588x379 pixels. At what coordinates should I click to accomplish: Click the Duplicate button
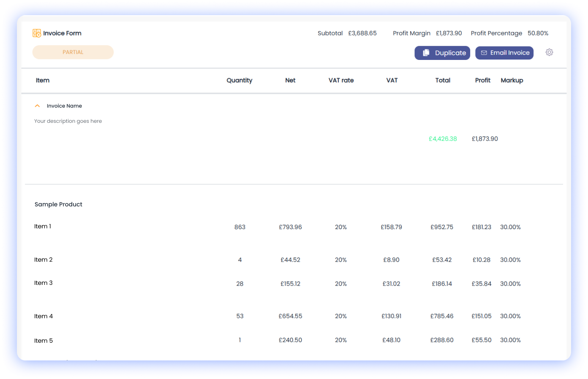tap(442, 53)
